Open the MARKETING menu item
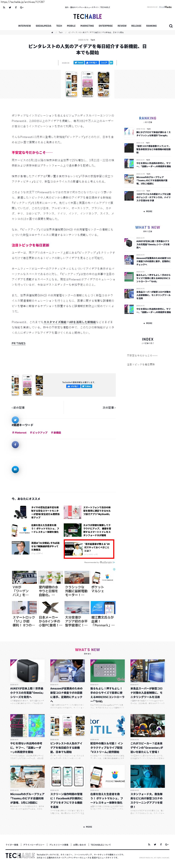 (x=87, y=26)
